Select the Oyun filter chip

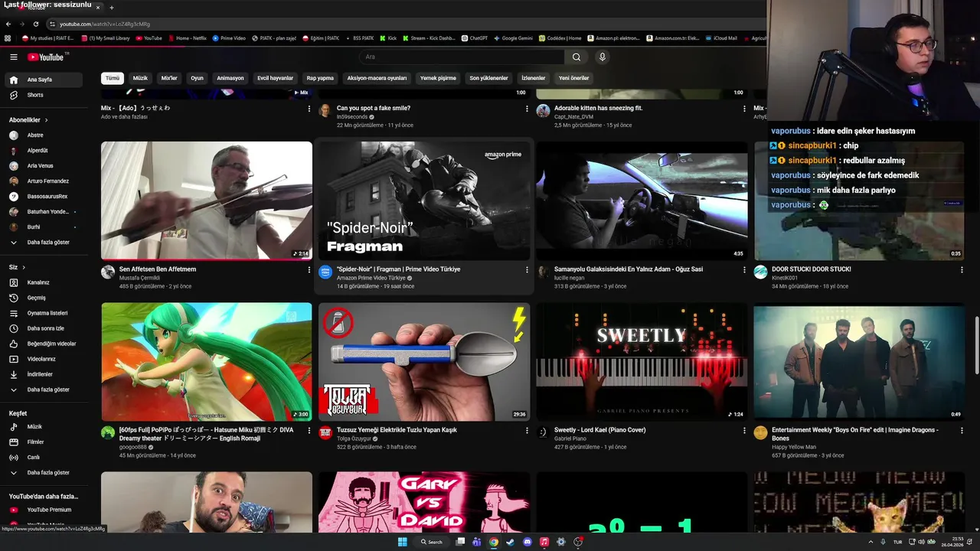pos(198,78)
